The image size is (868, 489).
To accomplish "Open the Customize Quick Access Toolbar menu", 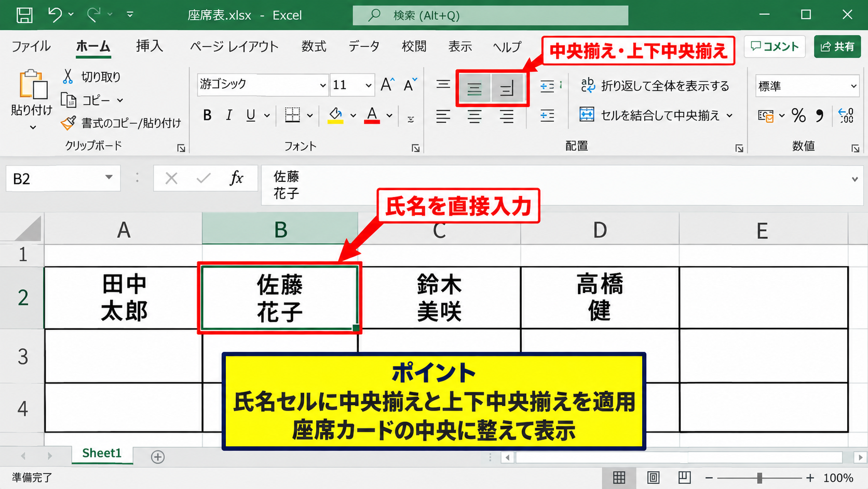I will click(130, 15).
